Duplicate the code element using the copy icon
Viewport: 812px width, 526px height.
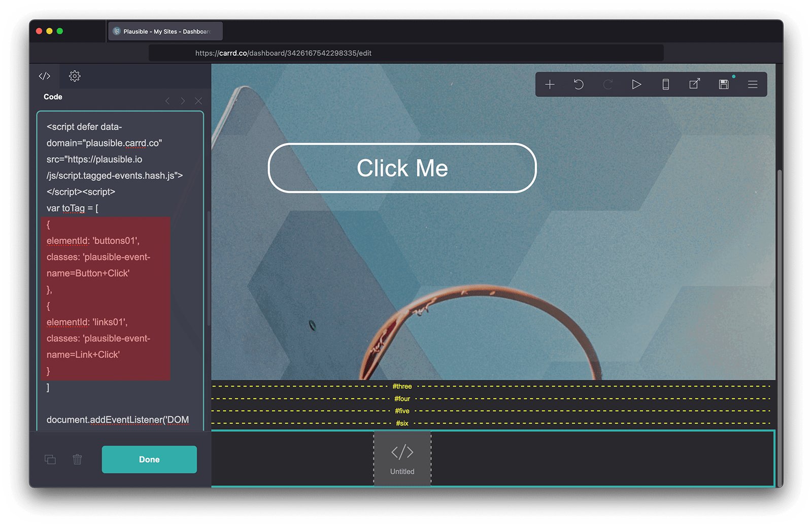point(50,459)
